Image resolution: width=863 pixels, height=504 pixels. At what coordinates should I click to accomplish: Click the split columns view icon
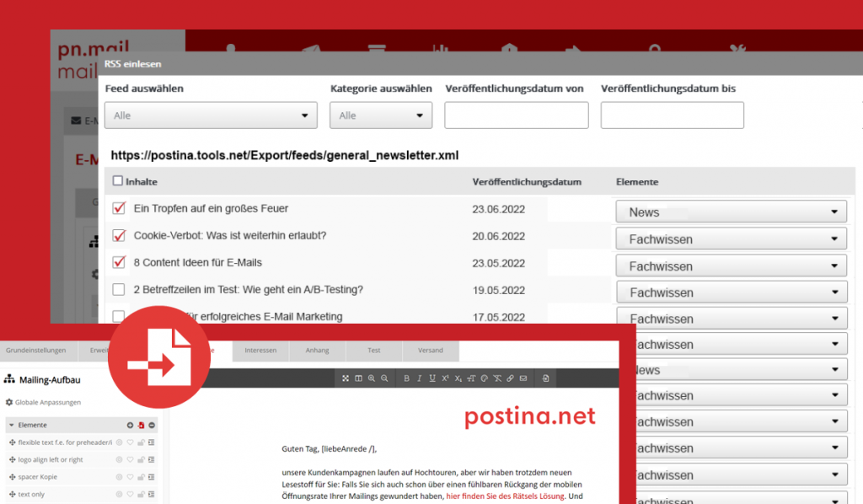click(358, 378)
